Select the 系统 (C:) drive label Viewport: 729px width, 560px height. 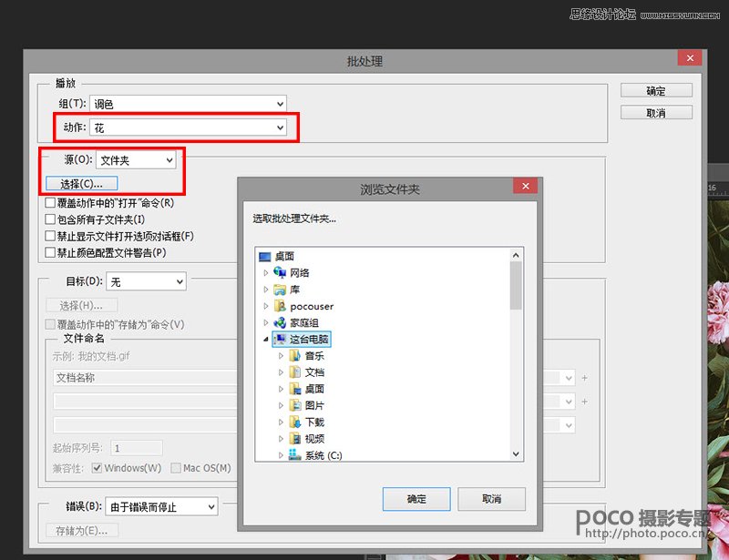tap(323, 455)
